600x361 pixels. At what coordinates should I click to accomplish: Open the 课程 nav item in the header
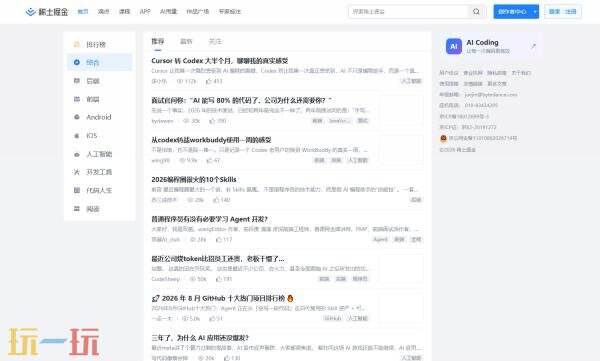(124, 12)
